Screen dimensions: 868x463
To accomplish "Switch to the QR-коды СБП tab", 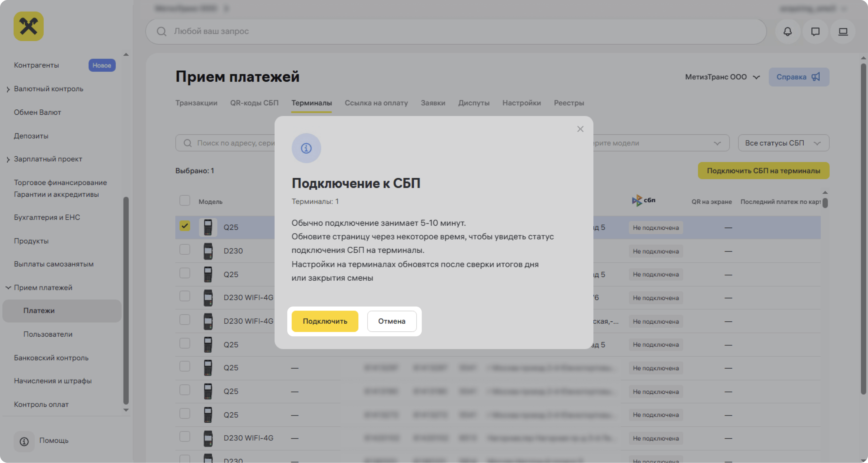I will (x=254, y=103).
